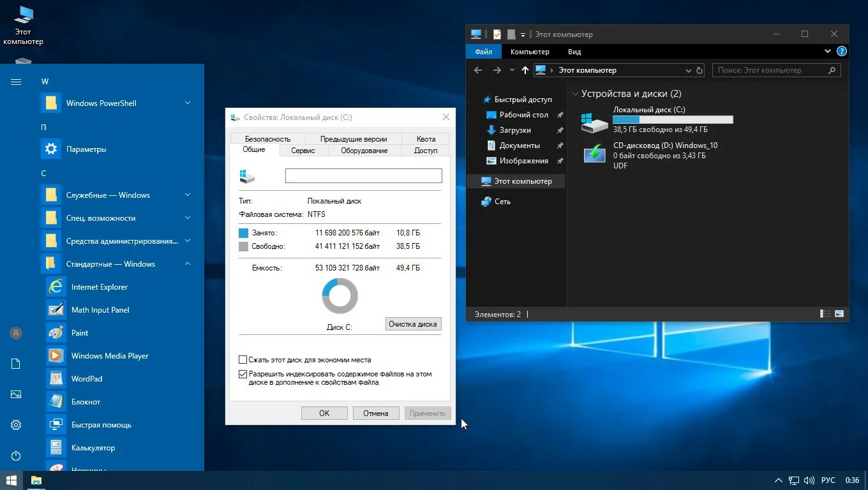Click the Start menu hamburger icon
Image resolution: width=868 pixels, height=490 pixels.
(x=16, y=82)
